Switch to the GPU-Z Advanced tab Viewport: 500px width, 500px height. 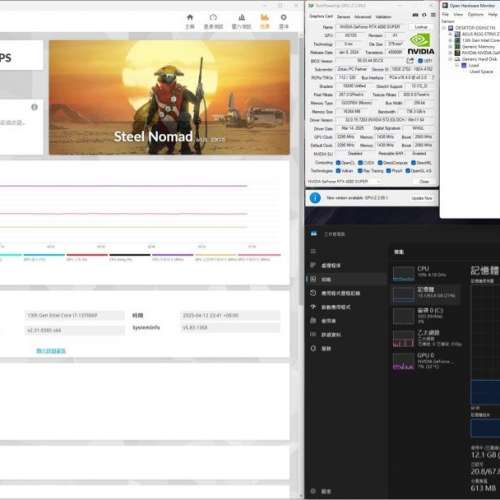(363, 17)
